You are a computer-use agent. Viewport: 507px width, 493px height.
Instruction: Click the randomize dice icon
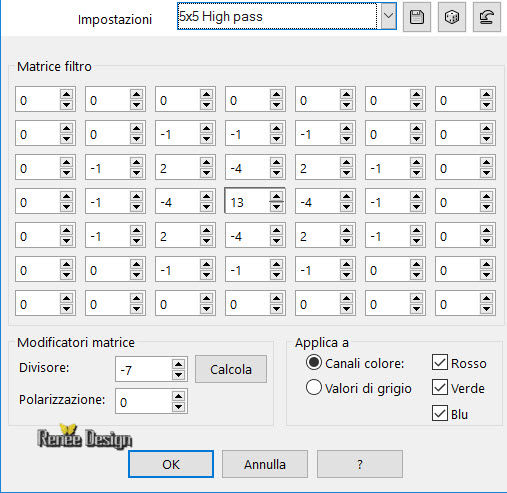point(452,17)
